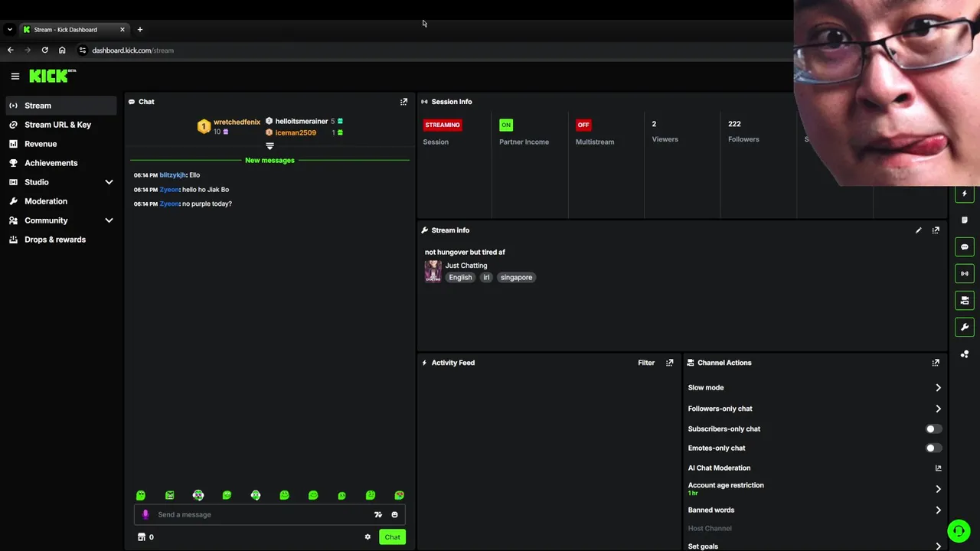The height and width of the screenshot is (551, 980).
Task: Click helloitsmerainer in chat leaderboard
Action: (302, 121)
